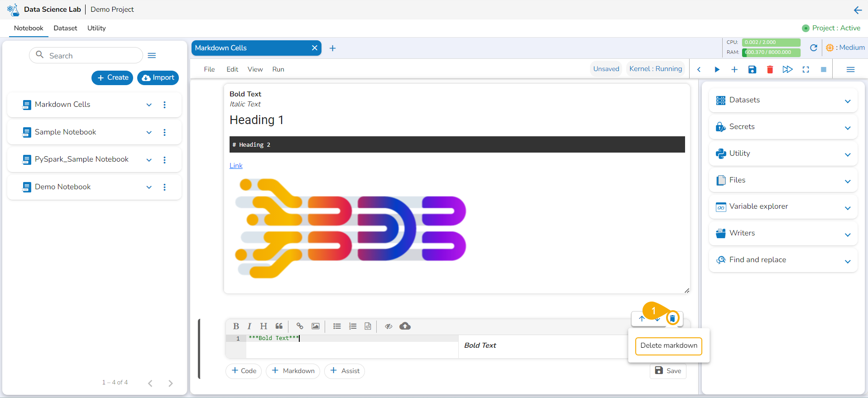Image resolution: width=868 pixels, height=398 pixels.
Task: Expand the Sample Notebook entry
Action: coord(149,133)
